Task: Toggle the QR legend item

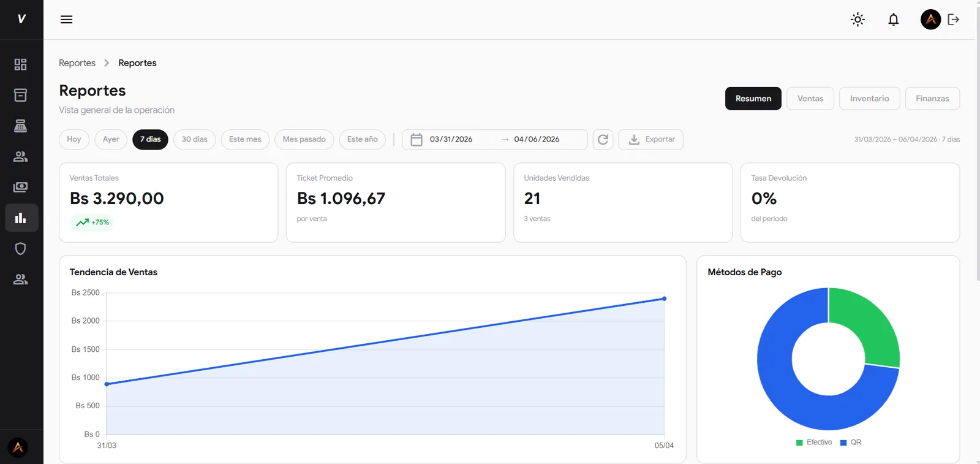Action: tap(851, 442)
